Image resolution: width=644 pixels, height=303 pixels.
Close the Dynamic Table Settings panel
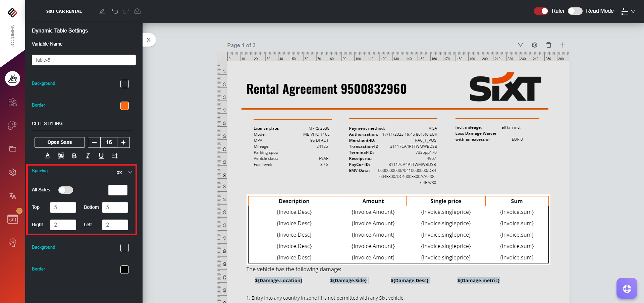coord(149,40)
